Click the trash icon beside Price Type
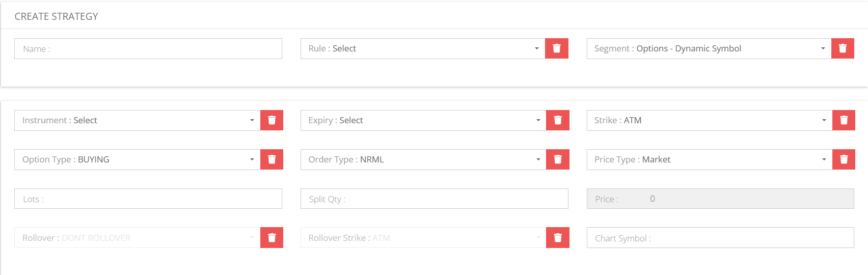This screenshot has width=868, height=275. click(x=844, y=159)
